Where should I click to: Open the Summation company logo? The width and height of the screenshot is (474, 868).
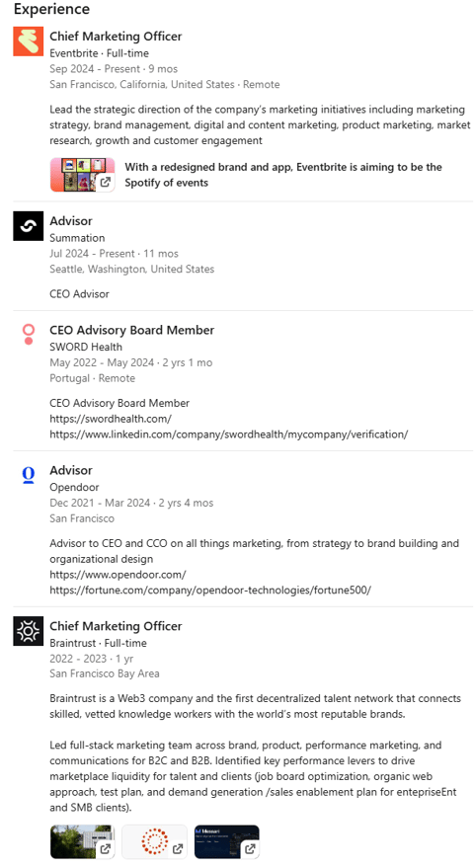tap(29, 226)
